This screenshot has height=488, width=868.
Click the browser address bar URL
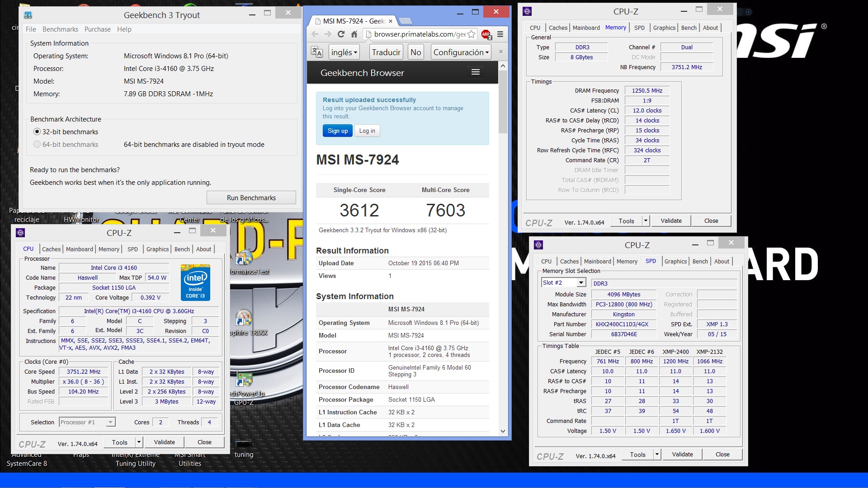[x=420, y=34]
